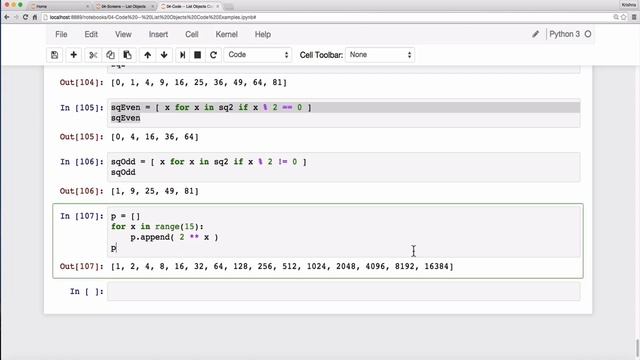The height and width of the screenshot is (360, 640).
Task: Open the File menu
Action: click(x=61, y=34)
